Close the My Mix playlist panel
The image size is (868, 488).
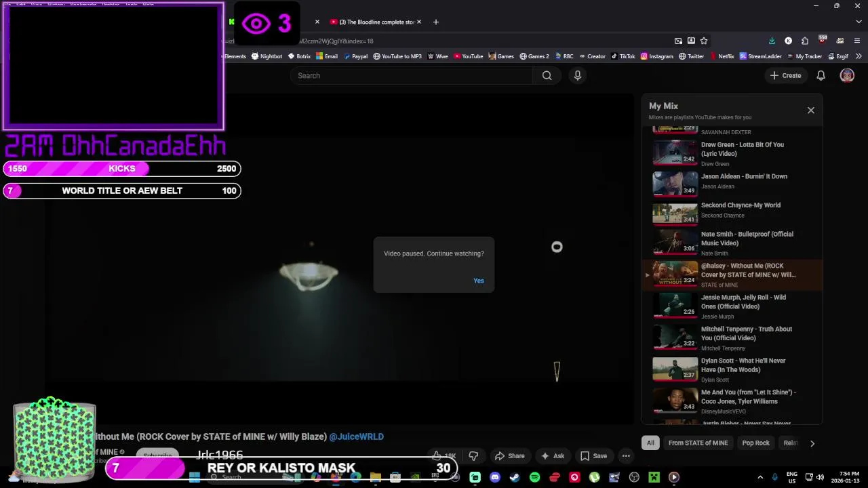click(x=810, y=110)
